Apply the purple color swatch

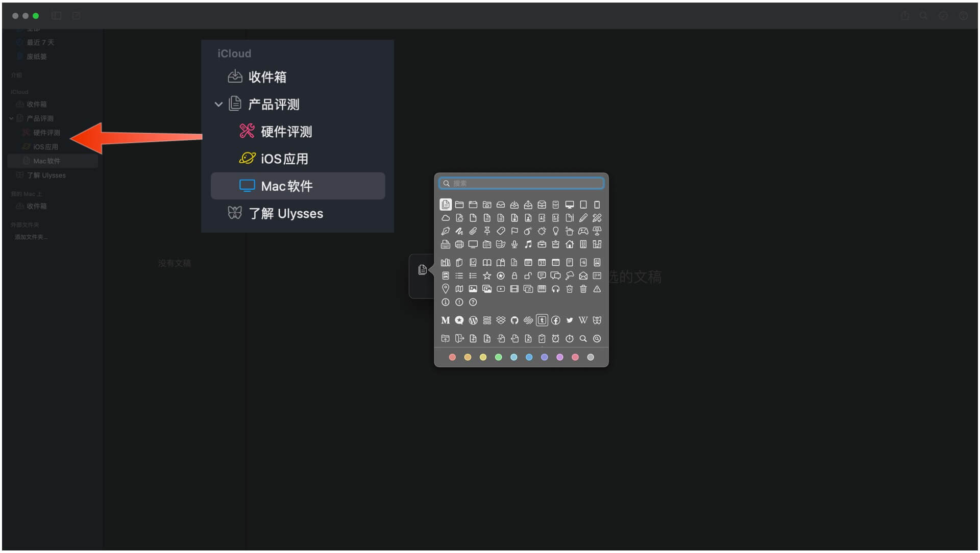[559, 357]
